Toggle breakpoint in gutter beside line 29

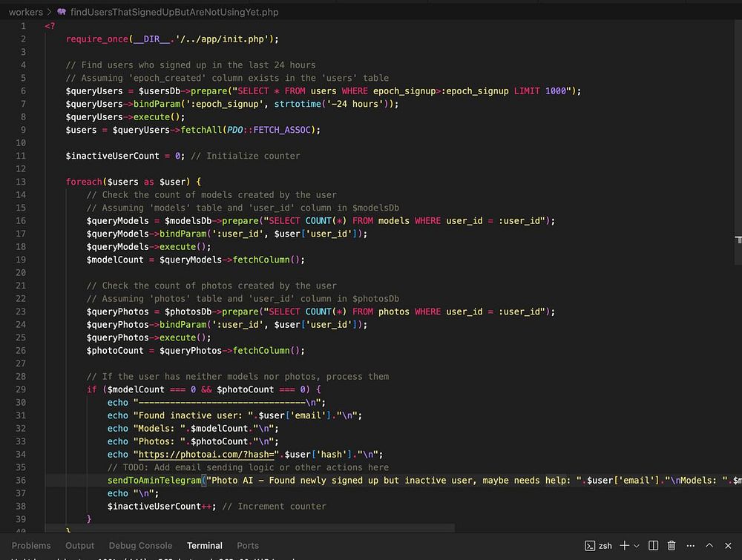7,389
